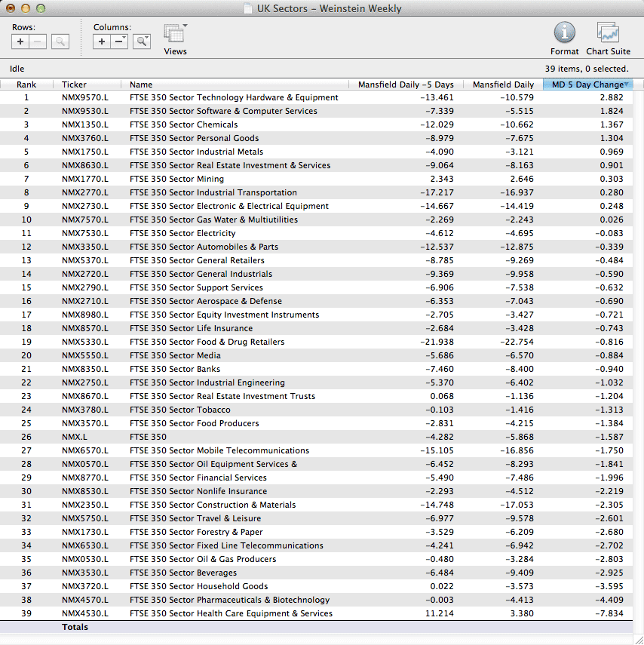The width and height of the screenshot is (644, 645).
Task: Click the remove row minus button
Action: pos(38,41)
